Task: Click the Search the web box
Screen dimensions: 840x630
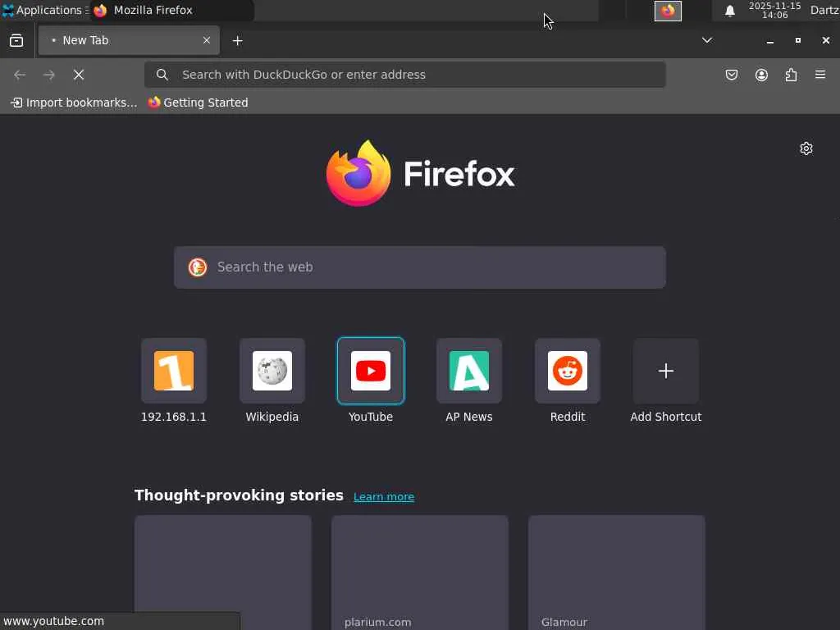Action: 420,267
